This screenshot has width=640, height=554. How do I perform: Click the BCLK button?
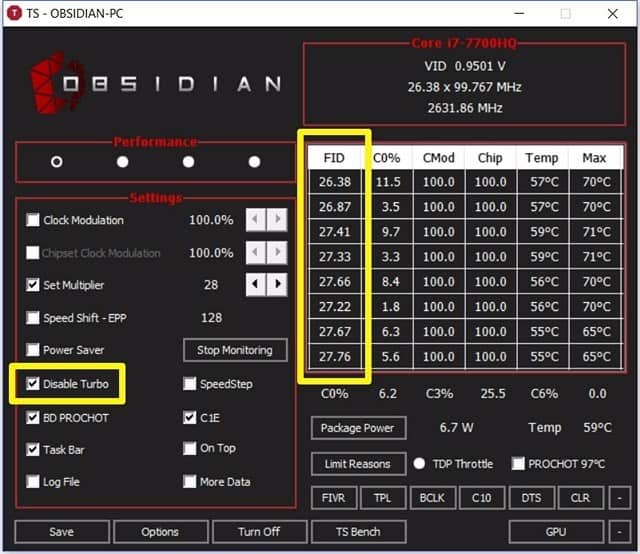pyautogui.click(x=433, y=498)
